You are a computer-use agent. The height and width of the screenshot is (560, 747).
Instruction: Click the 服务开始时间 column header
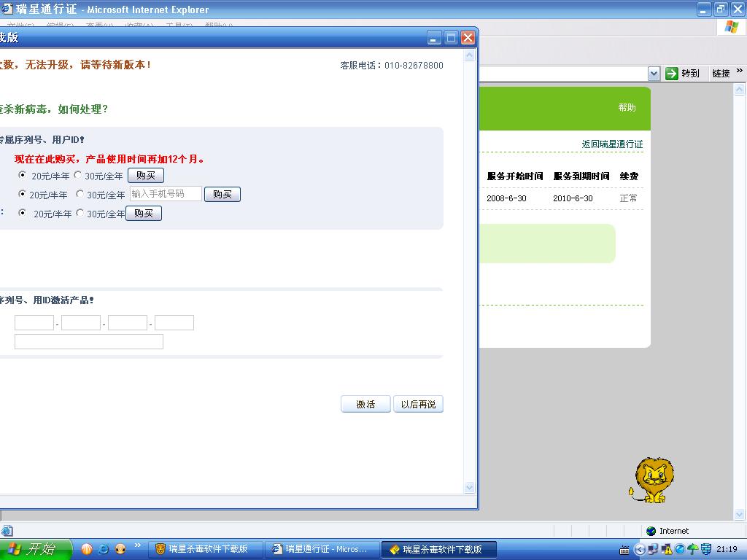pyautogui.click(x=515, y=176)
